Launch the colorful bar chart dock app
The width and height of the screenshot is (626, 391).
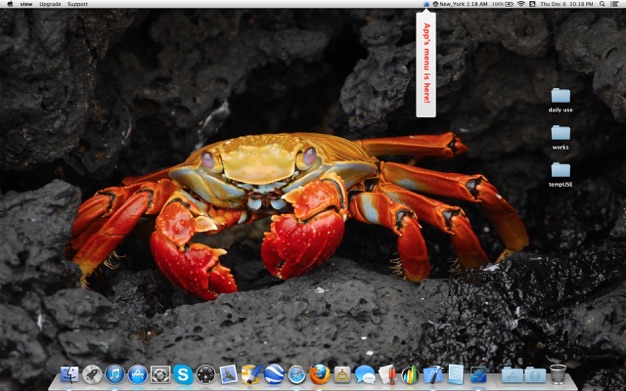coord(410,375)
